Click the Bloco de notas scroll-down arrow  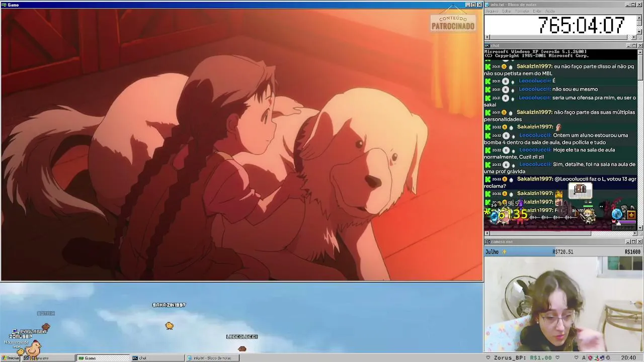(640, 31)
